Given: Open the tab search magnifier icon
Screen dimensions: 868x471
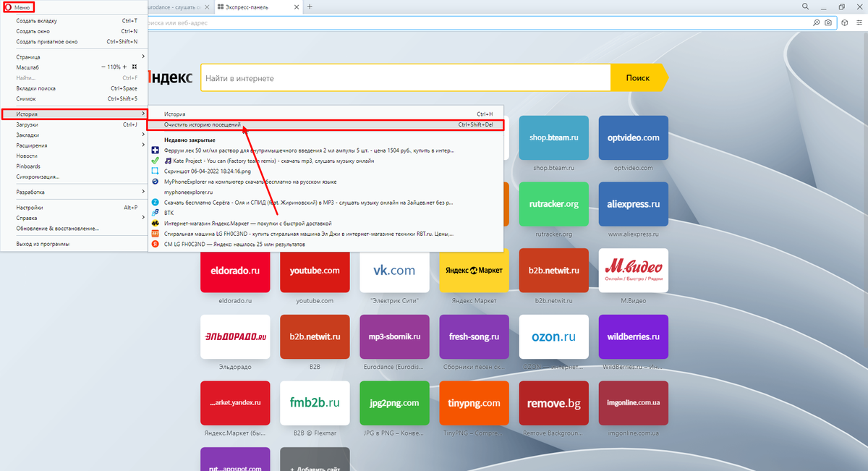Looking at the screenshot, I should click(x=806, y=7).
